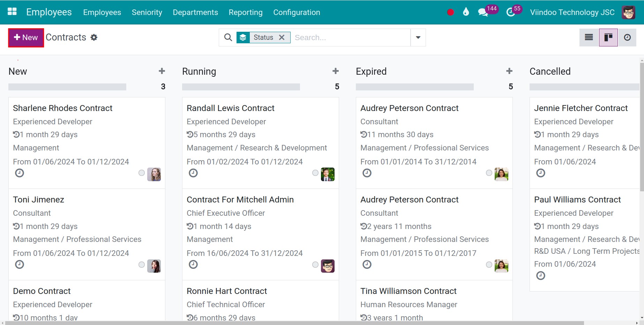
Task: Open Jennie Fletcher Contract card
Action: click(x=584, y=143)
